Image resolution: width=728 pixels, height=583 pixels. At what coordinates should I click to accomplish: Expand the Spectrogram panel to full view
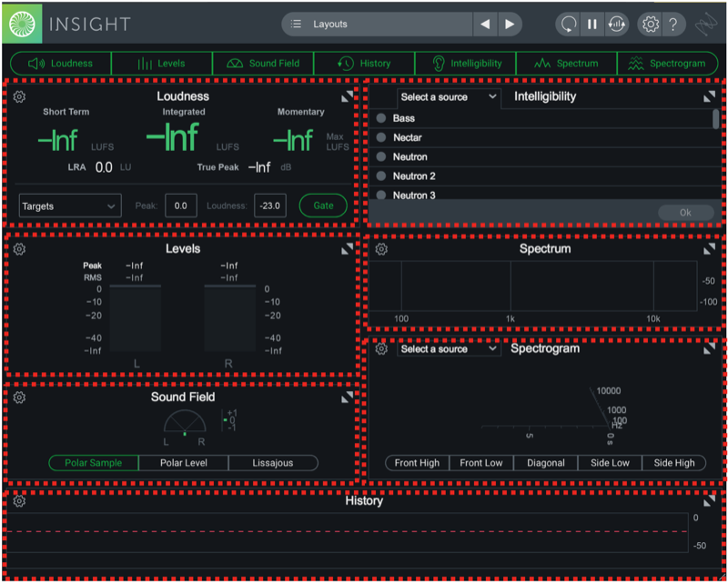point(709,348)
